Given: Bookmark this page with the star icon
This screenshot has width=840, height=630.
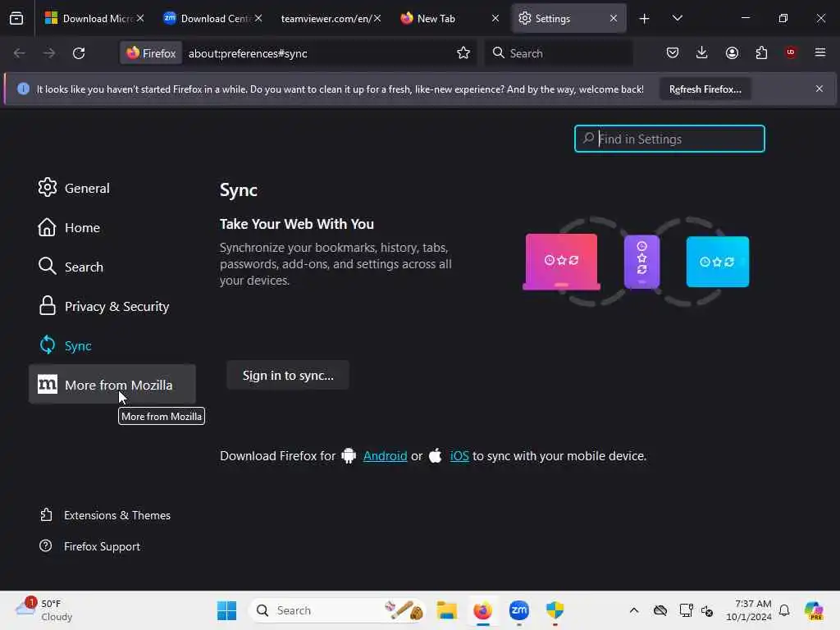Looking at the screenshot, I should 463,52.
